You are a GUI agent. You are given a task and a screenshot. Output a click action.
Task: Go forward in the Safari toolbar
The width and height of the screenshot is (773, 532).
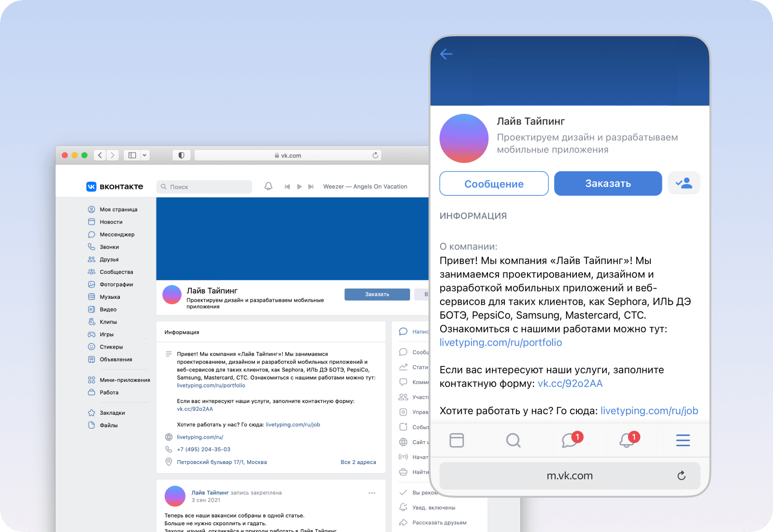pyautogui.click(x=113, y=155)
